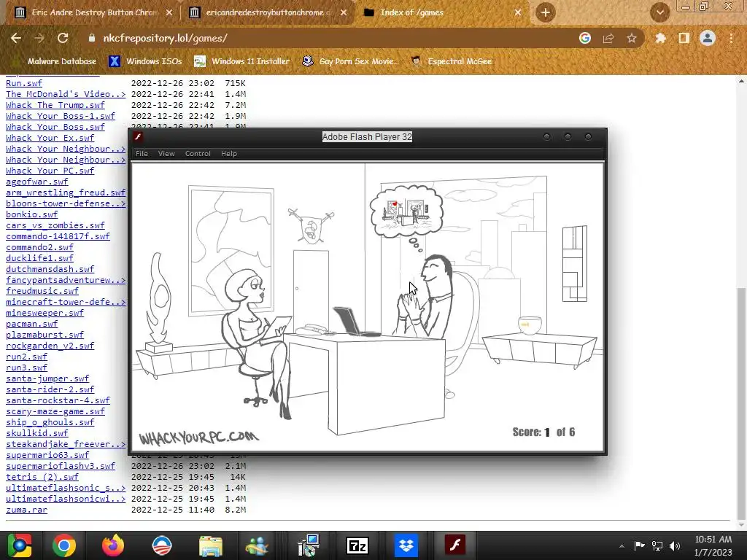The image size is (747, 560).
Task: Open Help menu in Flash Player
Action: (x=228, y=153)
